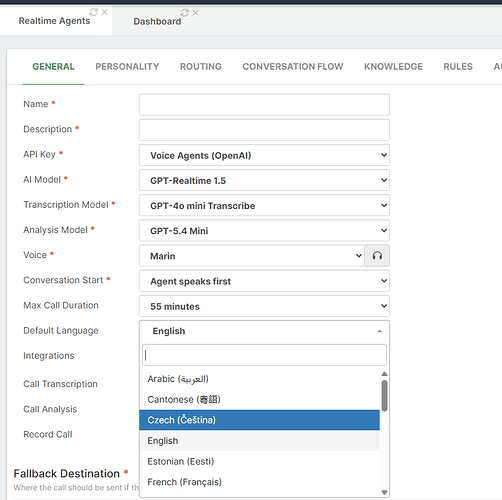The image size is (502, 500).
Task: Switch to the PERSONALITY tab
Action: [127, 66]
